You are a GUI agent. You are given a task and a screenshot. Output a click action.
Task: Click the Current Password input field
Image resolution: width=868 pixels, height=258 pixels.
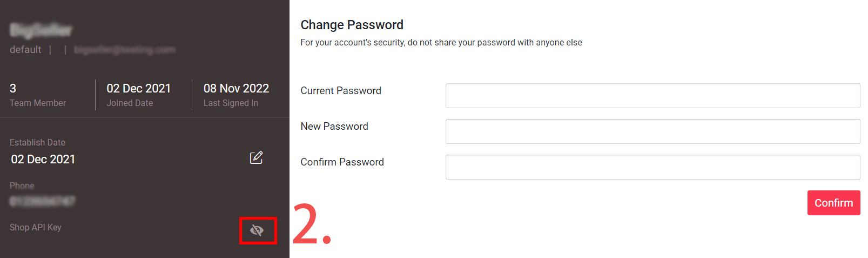click(652, 96)
